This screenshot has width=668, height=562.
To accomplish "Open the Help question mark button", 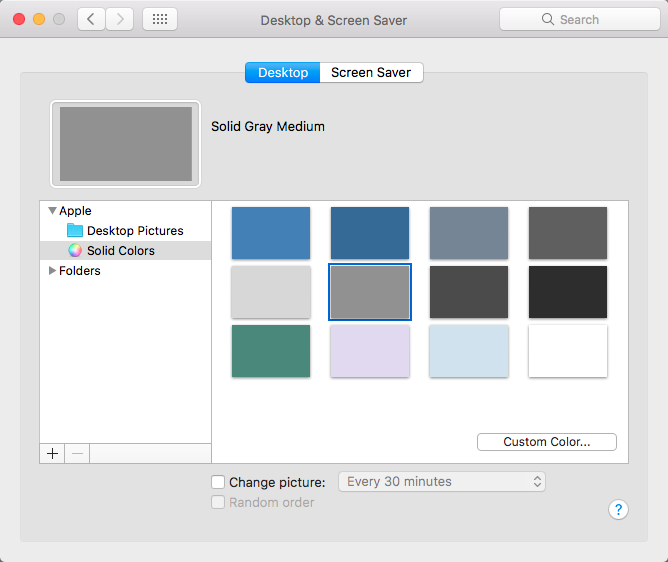I will point(618,510).
